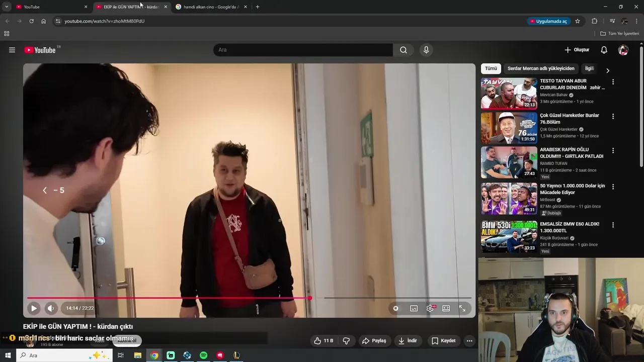Open the Tüm Yer İşaretleri bookmarks folder

[620, 34]
